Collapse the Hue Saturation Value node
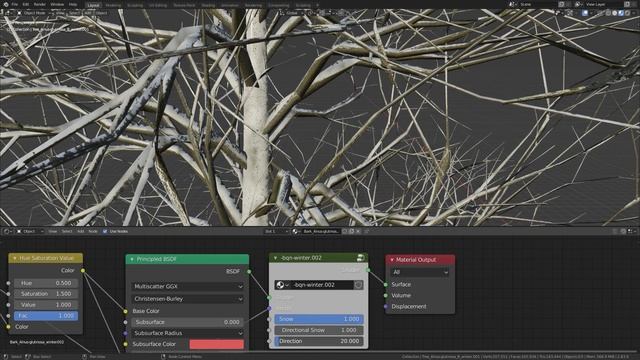The height and width of the screenshot is (360, 640). pyautogui.click(x=15, y=258)
